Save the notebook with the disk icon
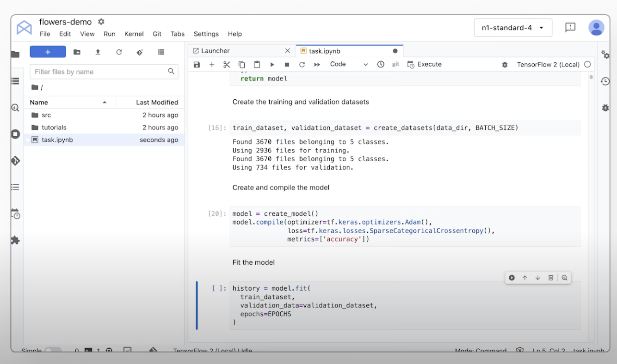617x364 pixels. coord(197,65)
